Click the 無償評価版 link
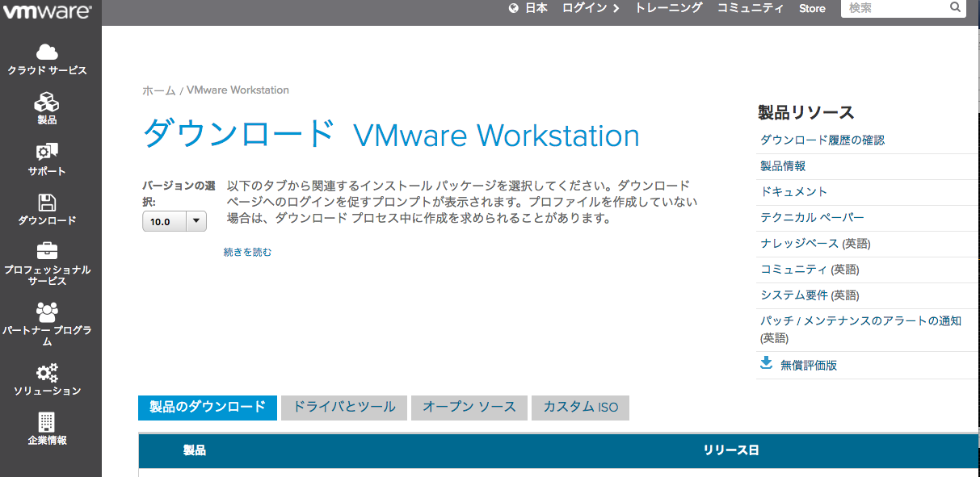 click(x=809, y=365)
